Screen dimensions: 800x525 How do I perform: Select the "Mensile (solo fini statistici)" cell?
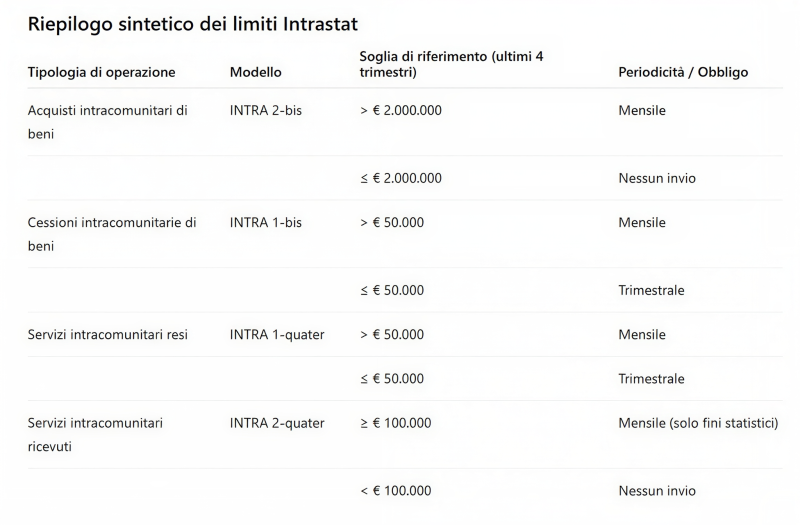pyautogui.click(x=698, y=423)
